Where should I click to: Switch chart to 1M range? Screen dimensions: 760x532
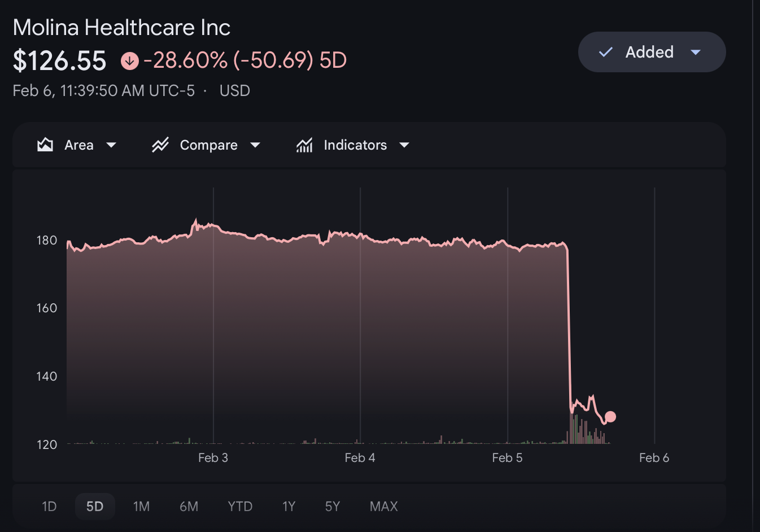pyautogui.click(x=141, y=506)
